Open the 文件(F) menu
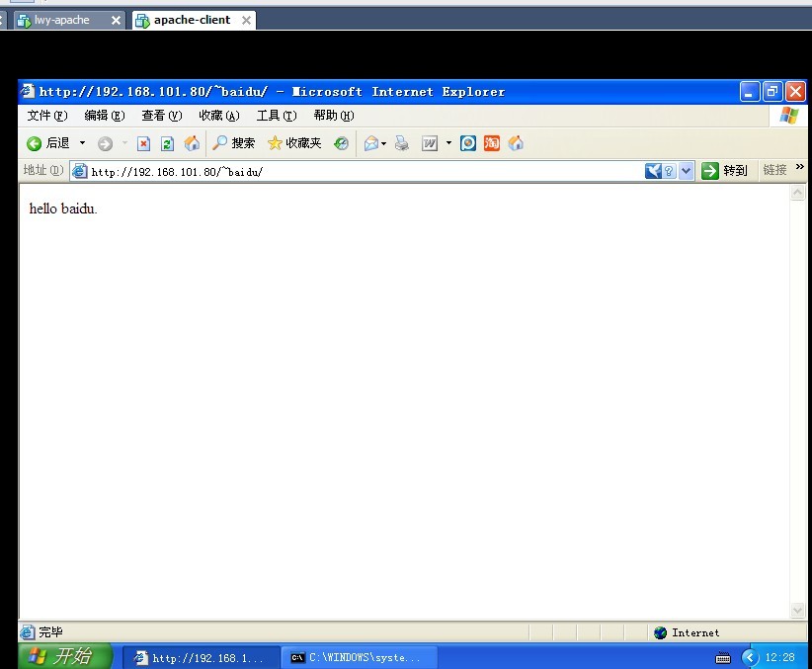Screen dimensions: 812x669 pyautogui.click(x=47, y=116)
